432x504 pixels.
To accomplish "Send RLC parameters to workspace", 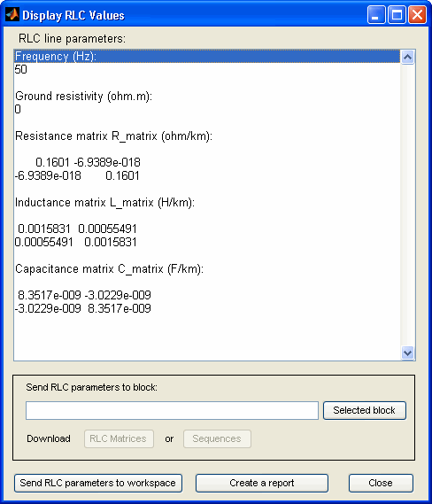I will coord(98,483).
